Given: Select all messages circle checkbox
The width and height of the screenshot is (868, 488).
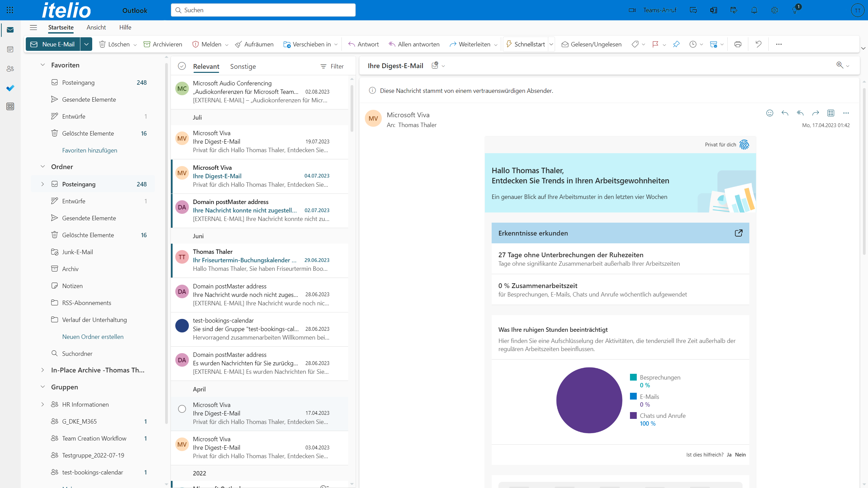Looking at the screenshot, I should pyautogui.click(x=182, y=66).
